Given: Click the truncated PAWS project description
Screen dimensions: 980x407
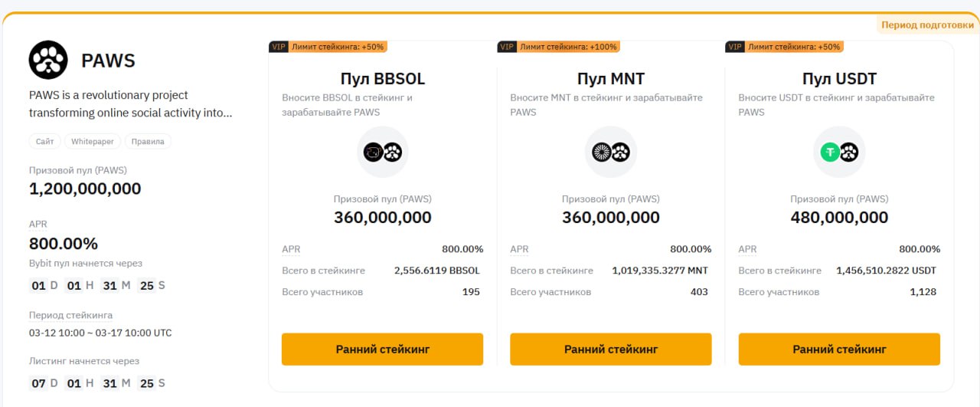Looking at the screenshot, I should (130, 104).
